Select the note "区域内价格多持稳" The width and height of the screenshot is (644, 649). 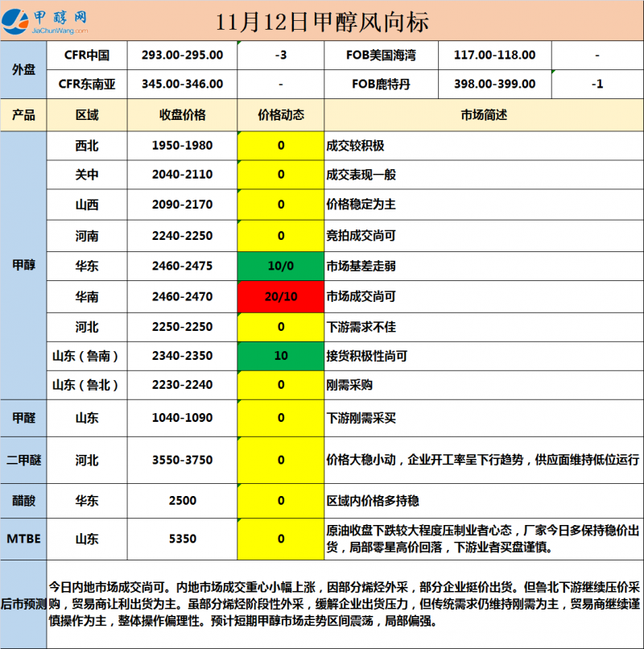point(373,501)
